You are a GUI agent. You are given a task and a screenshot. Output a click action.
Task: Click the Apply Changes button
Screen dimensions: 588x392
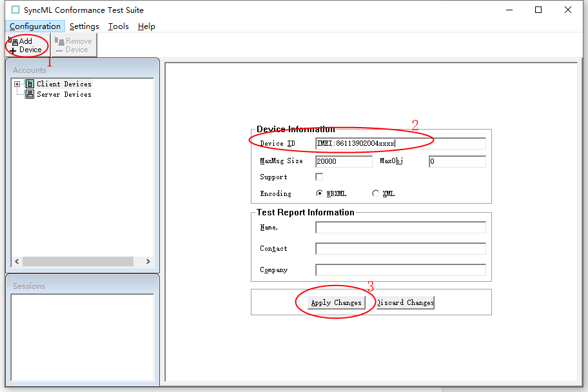pos(337,302)
